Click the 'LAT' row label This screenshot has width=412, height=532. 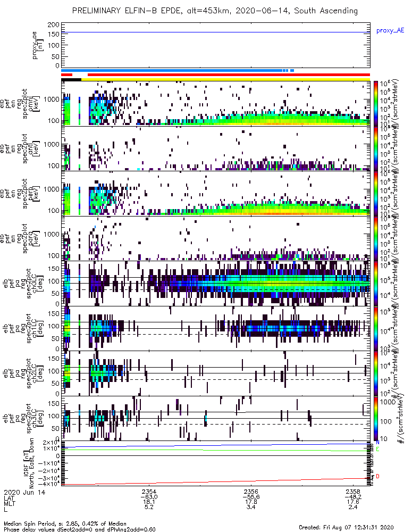pos(9,498)
